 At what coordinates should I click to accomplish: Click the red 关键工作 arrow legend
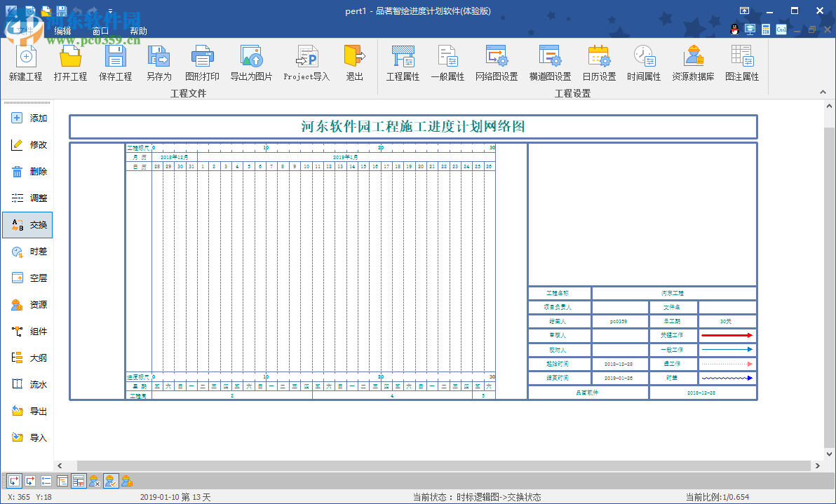coord(727,335)
